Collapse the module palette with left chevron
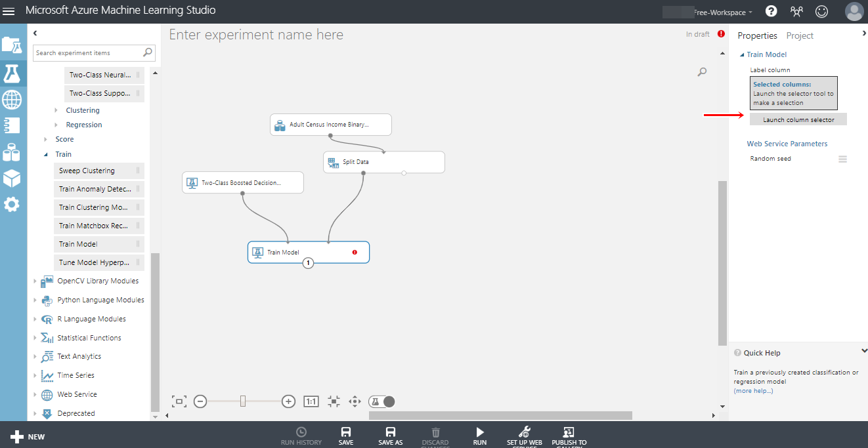Screen dimensions: 868x448 pos(35,33)
